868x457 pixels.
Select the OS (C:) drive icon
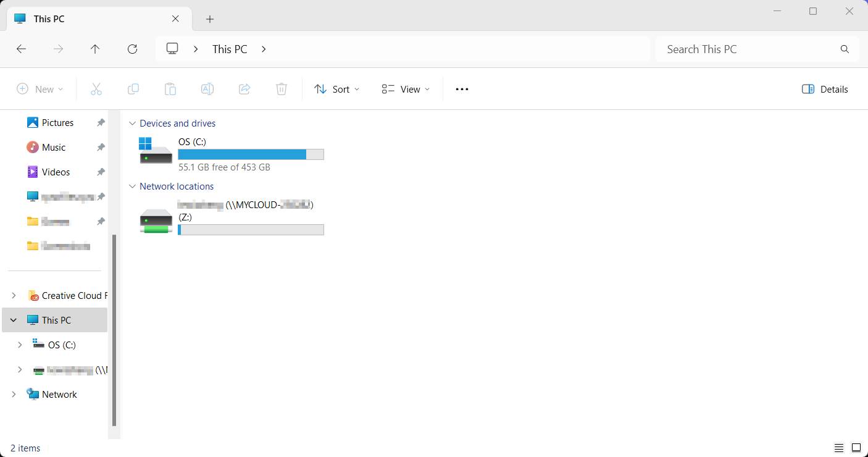[x=156, y=151]
